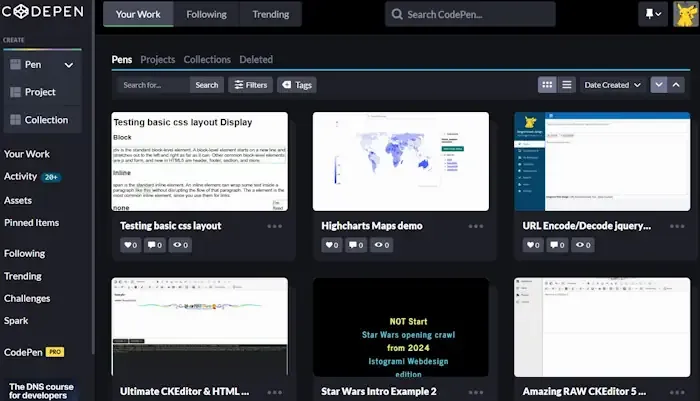The height and width of the screenshot is (401, 700).
Task: Open Following in the sidebar
Action: click(x=25, y=254)
